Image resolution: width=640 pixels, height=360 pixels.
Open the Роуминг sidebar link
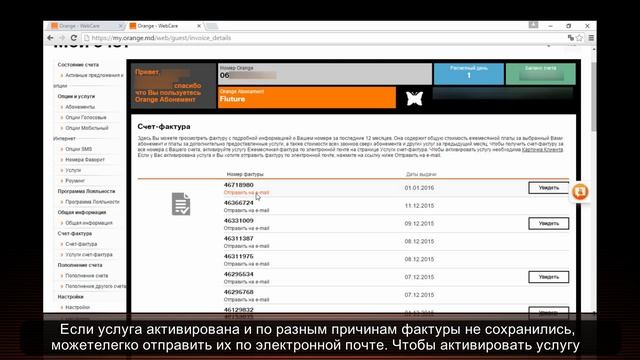(x=74, y=181)
